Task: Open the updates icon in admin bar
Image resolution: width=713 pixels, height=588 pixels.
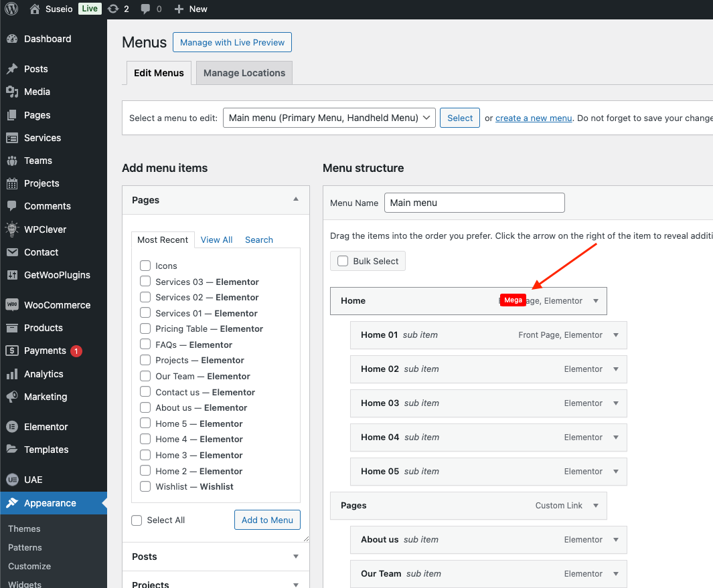Action: (113, 9)
